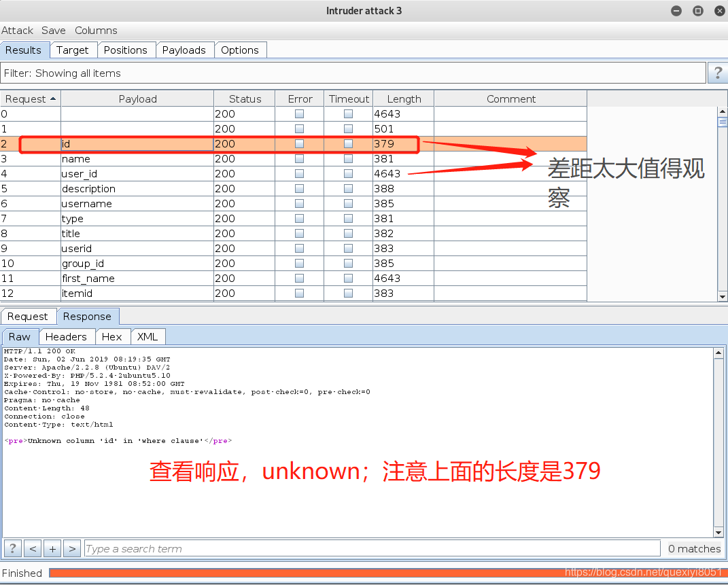
Task: Toggle Timeout checkbox for request 0
Action: point(348,113)
